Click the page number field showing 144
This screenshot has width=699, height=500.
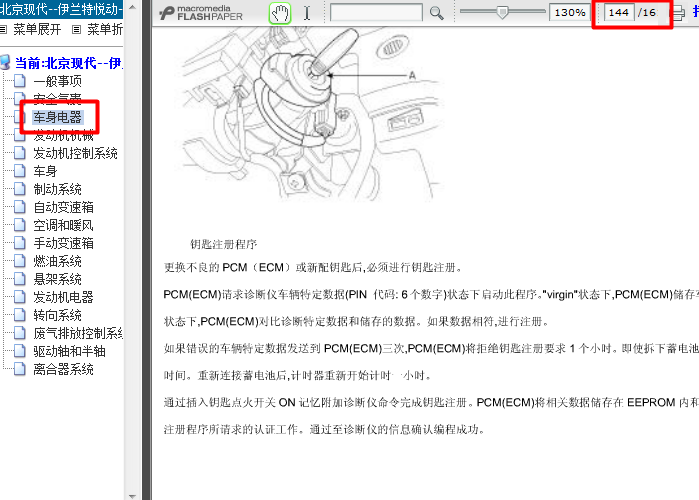pyautogui.click(x=619, y=12)
